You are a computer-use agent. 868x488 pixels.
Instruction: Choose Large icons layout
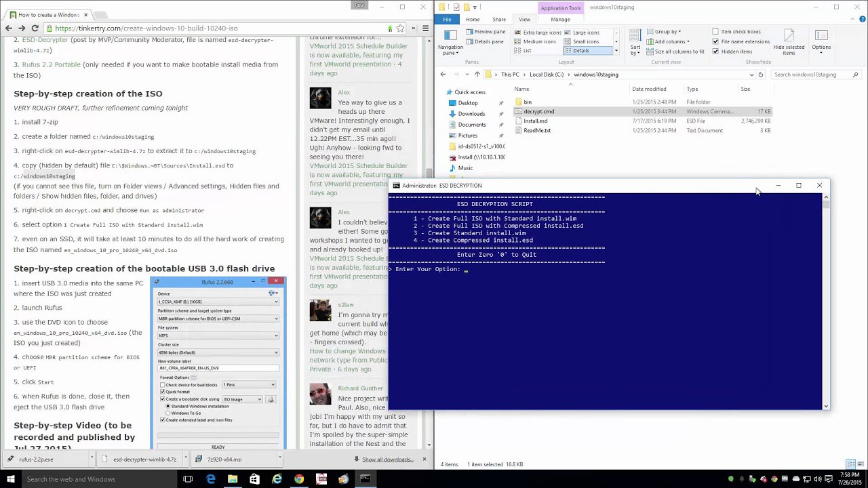click(x=581, y=33)
